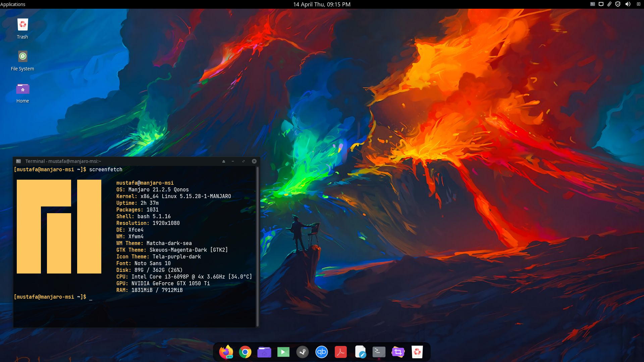Click the Font 'Noto Sans 10' line
Screen dimensions: 644x362
[x=144, y=263]
